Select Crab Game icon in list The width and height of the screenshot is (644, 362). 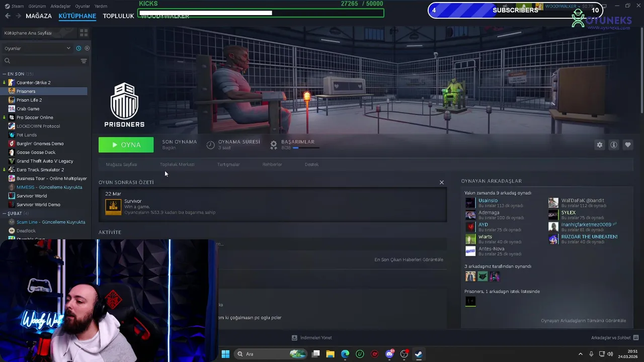point(12,109)
